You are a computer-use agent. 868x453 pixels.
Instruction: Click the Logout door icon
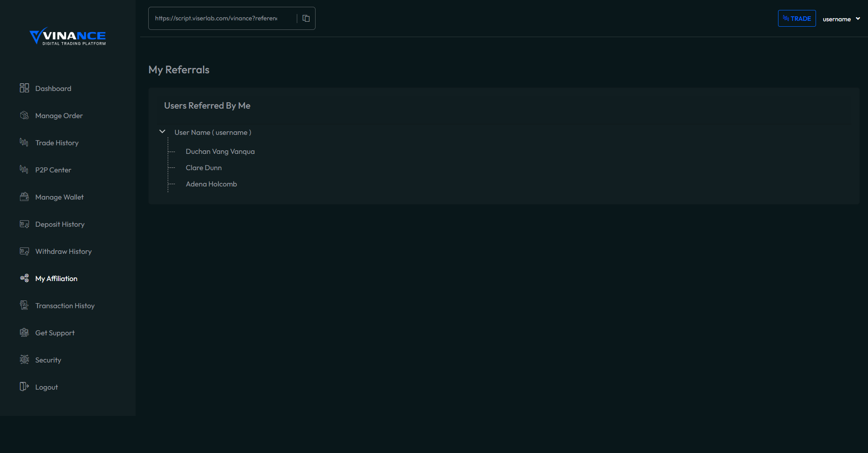click(24, 387)
